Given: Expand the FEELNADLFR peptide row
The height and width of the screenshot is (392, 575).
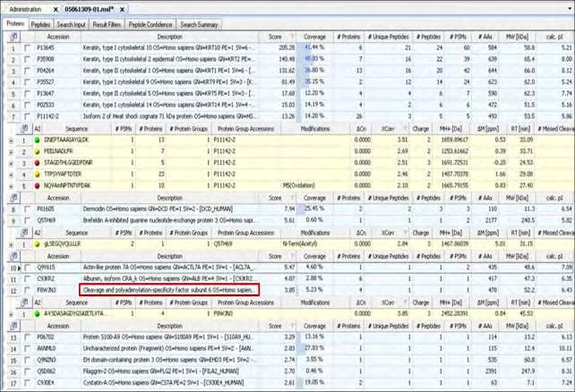Looking at the screenshot, I should coord(11,151).
